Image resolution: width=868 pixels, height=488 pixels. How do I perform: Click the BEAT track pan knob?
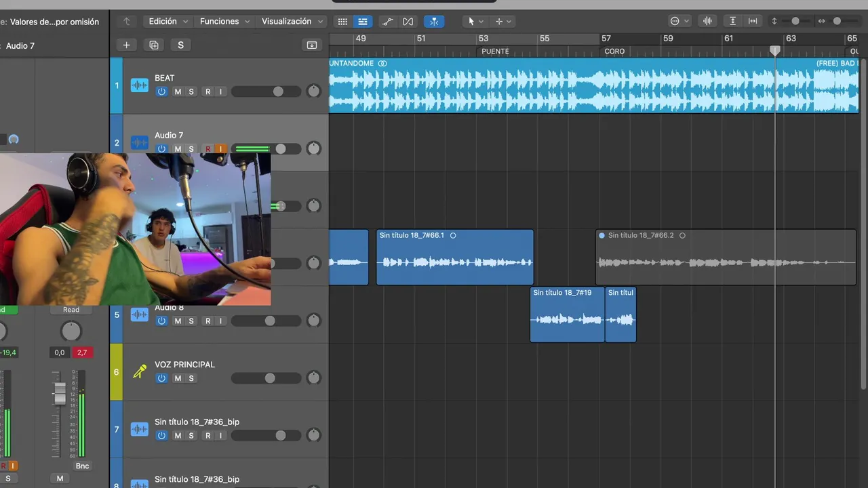[x=313, y=91]
